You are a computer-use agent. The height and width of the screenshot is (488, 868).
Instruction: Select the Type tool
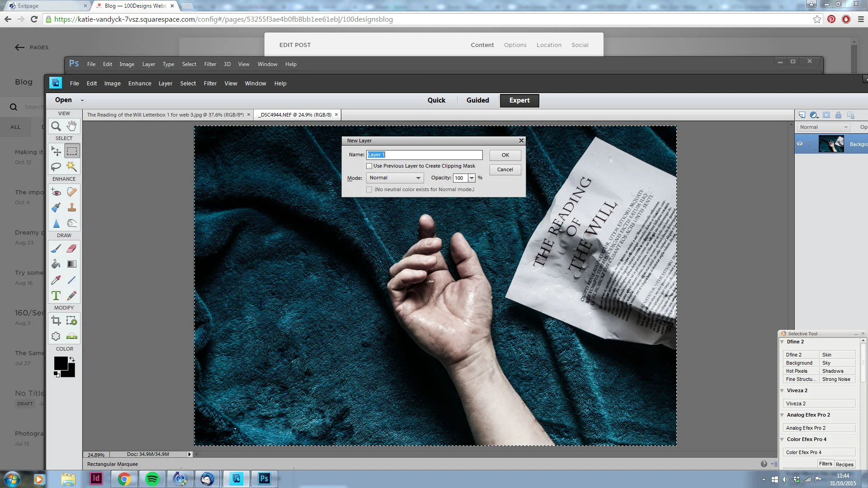click(x=56, y=296)
